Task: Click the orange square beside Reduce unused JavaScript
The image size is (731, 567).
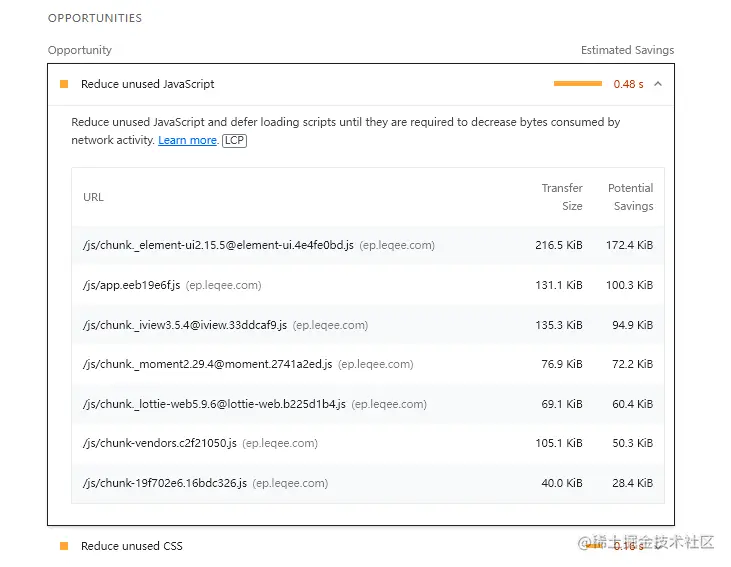Action: pos(64,84)
